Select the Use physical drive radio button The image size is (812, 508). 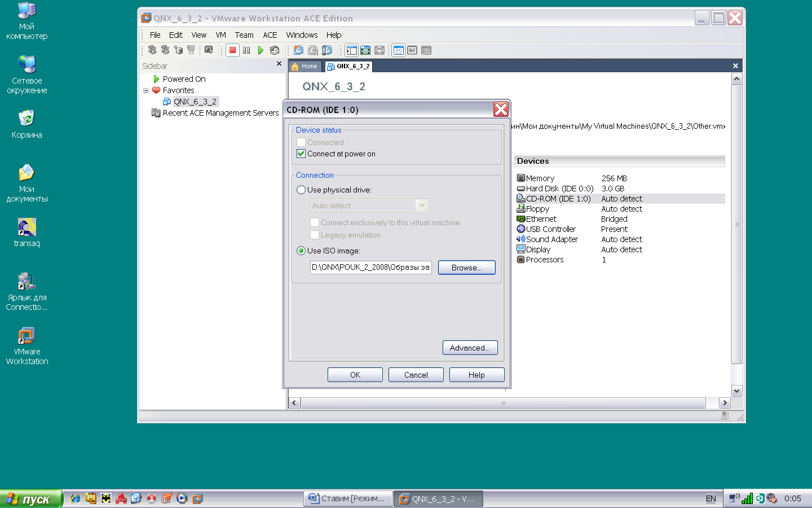pyautogui.click(x=301, y=190)
